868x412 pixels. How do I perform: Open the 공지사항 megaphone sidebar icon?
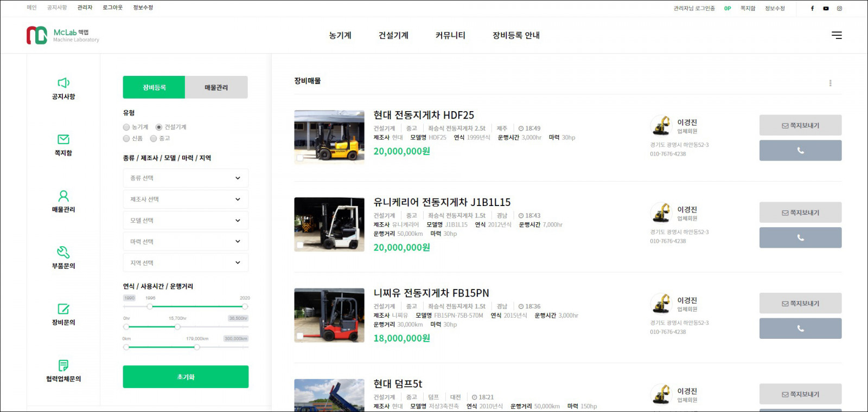63,83
